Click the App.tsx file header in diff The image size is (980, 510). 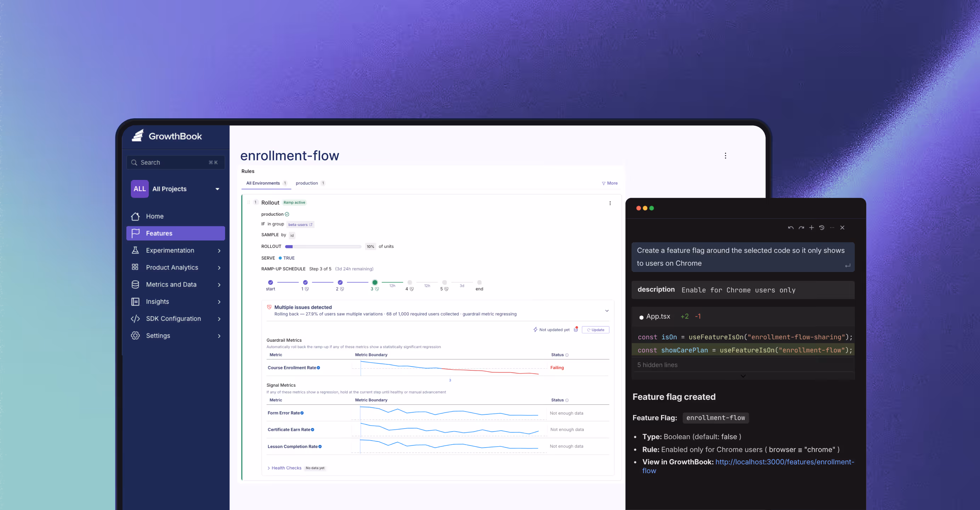[x=742, y=316]
